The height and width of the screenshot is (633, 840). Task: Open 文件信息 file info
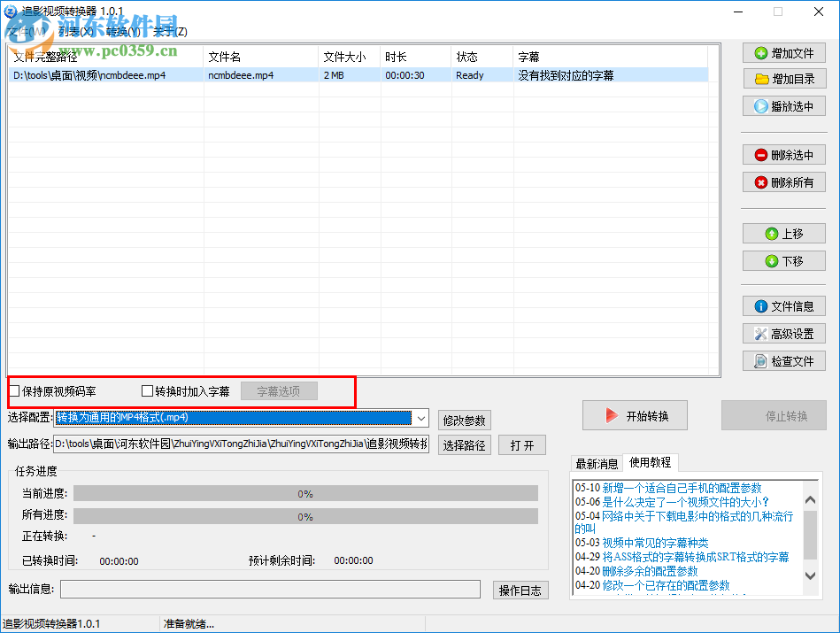coord(783,306)
